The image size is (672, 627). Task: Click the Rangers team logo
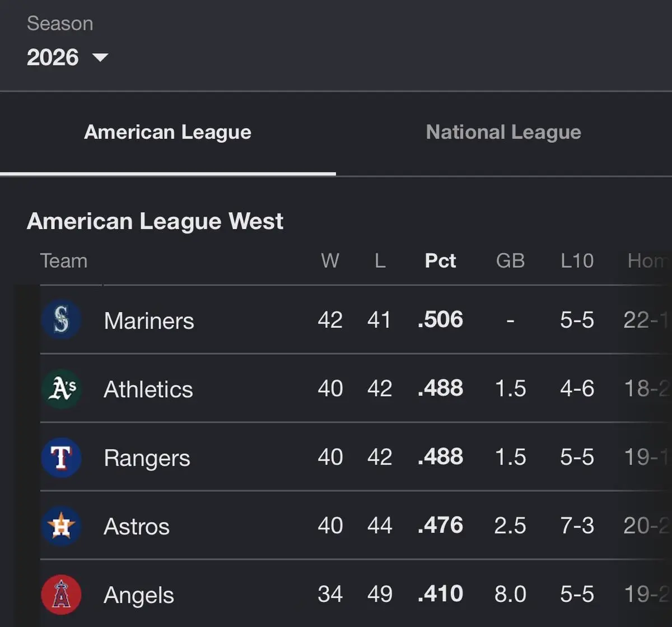pos(61,457)
